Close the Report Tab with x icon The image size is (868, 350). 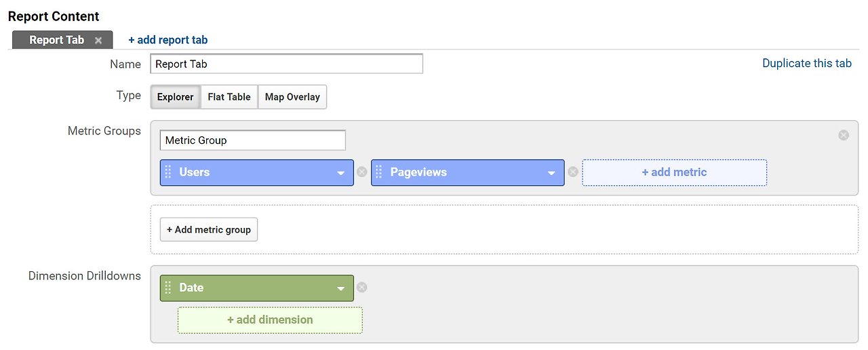tap(98, 41)
